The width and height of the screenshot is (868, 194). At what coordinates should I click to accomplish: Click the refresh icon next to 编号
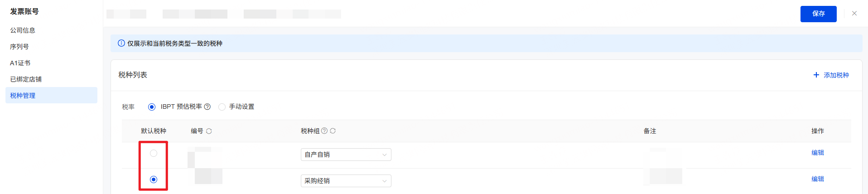(209, 131)
